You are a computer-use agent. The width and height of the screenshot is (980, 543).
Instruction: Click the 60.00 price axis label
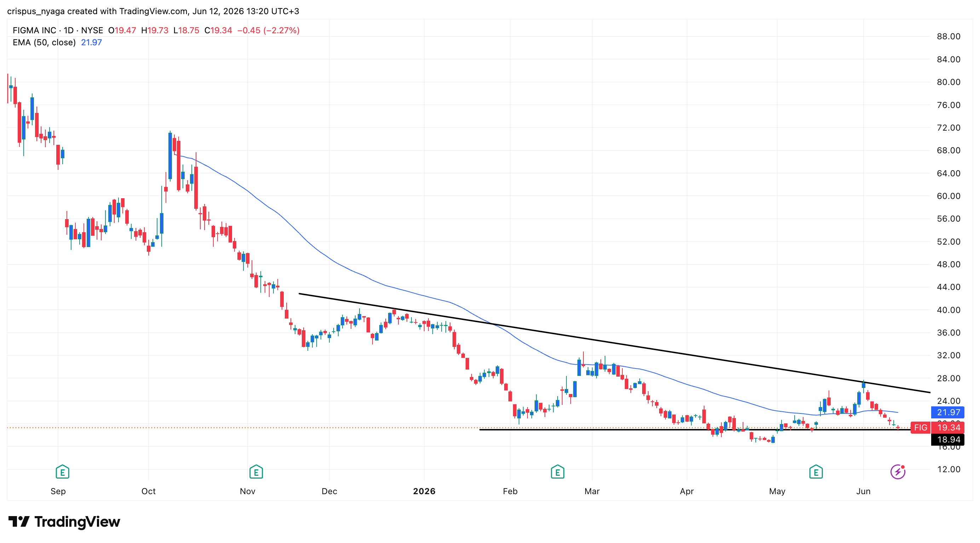(x=949, y=196)
